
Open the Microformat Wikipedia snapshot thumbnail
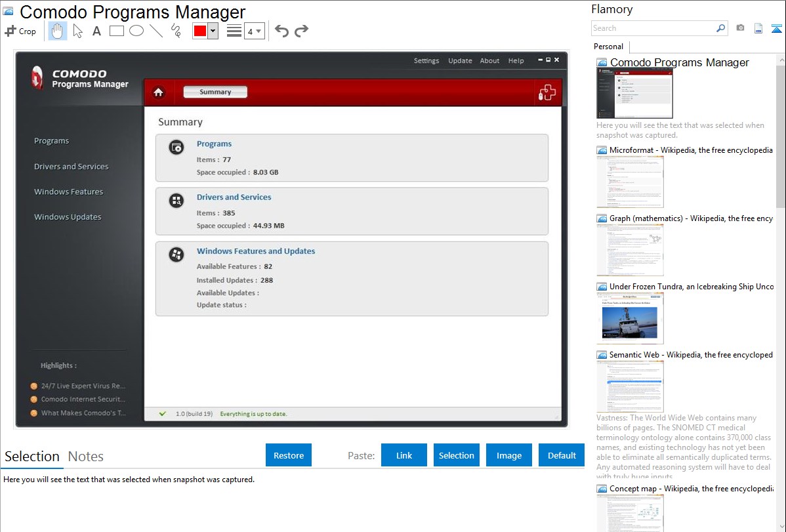pyautogui.click(x=630, y=182)
